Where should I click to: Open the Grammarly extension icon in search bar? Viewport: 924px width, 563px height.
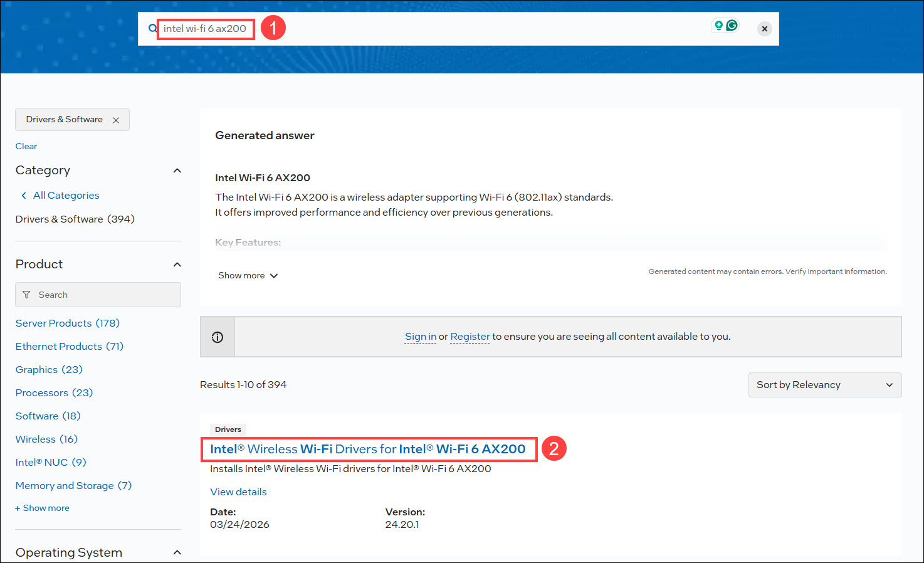point(732,26)
